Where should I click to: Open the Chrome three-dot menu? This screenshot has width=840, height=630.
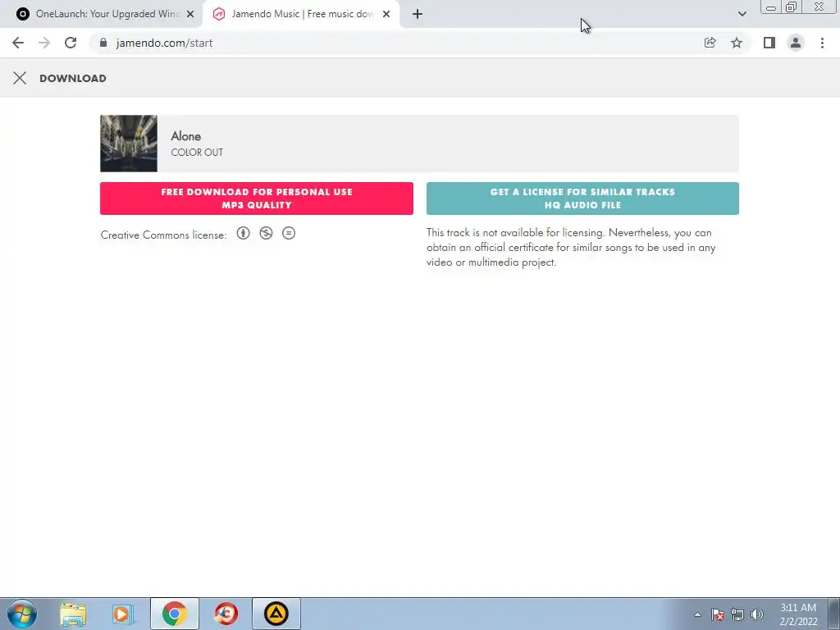point(822,43)
